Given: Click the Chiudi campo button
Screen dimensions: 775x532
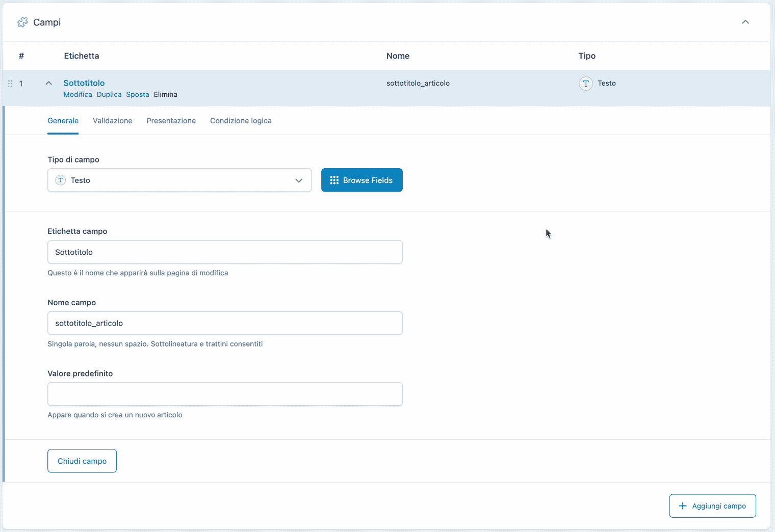Looking at the screenshot, I should 82,461.
